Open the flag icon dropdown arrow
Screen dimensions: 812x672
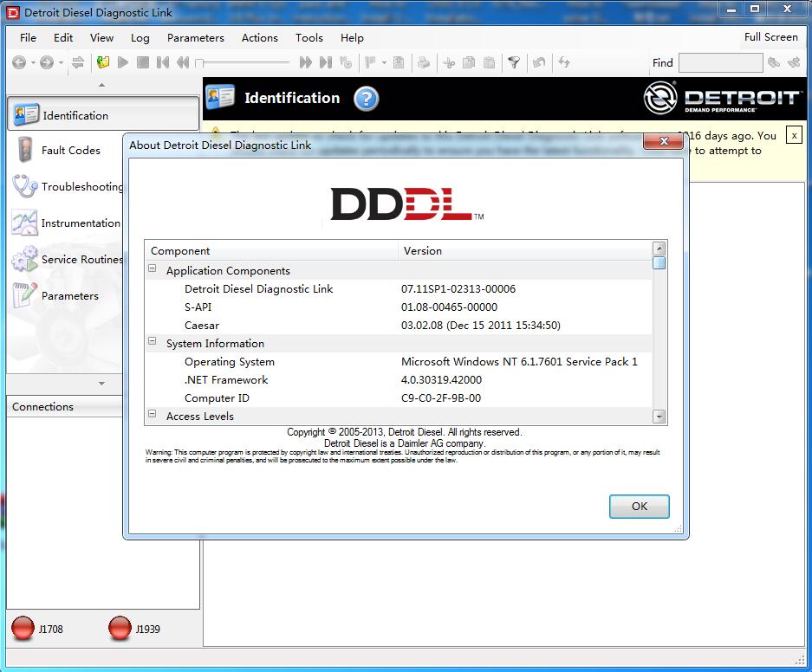coord(384,62)
